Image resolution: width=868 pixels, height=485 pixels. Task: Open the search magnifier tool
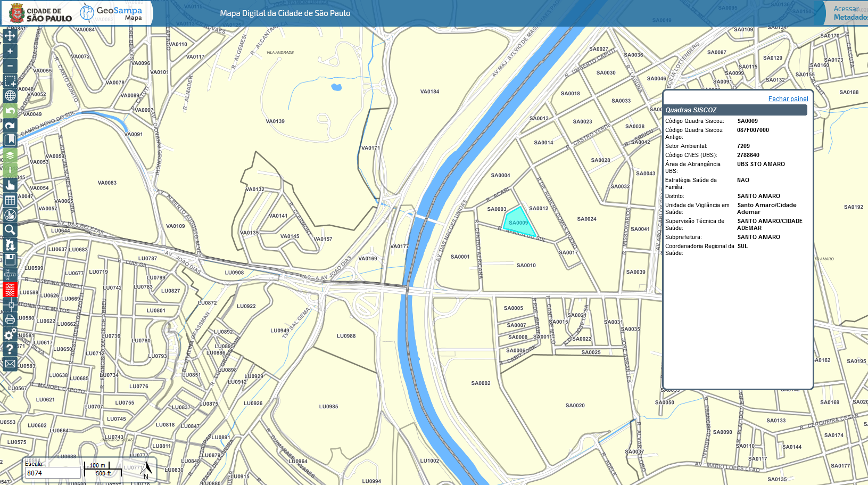[x=10, y=230]
